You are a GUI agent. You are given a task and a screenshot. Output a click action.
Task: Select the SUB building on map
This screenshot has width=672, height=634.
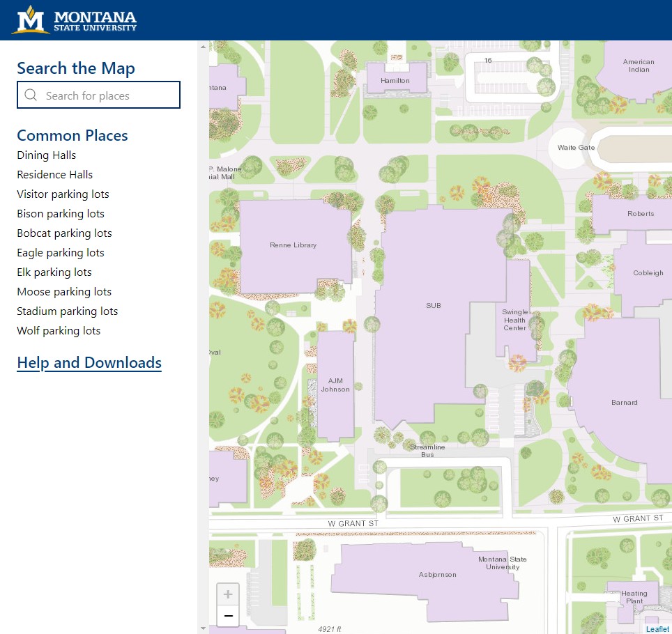coord(434,305)
